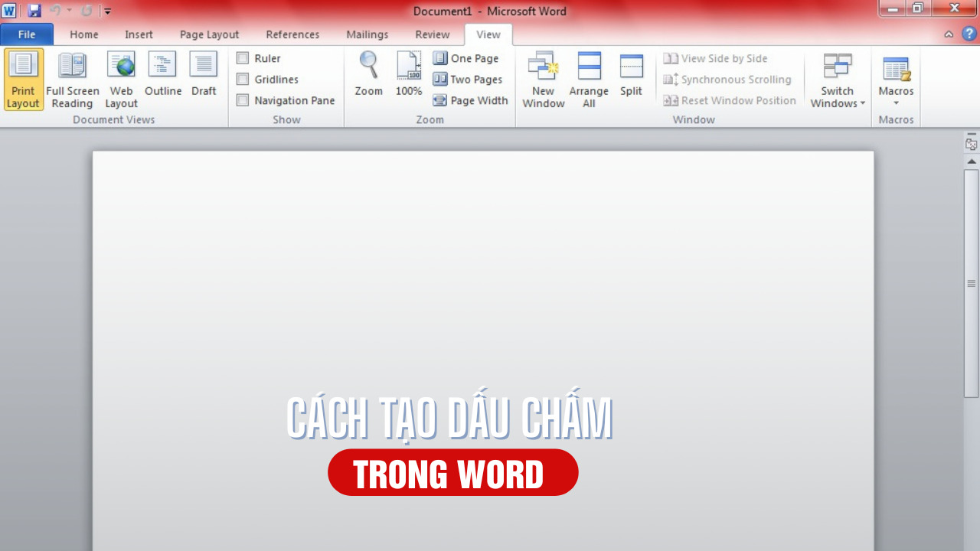Click Arrange All windows

coord(588,79)
